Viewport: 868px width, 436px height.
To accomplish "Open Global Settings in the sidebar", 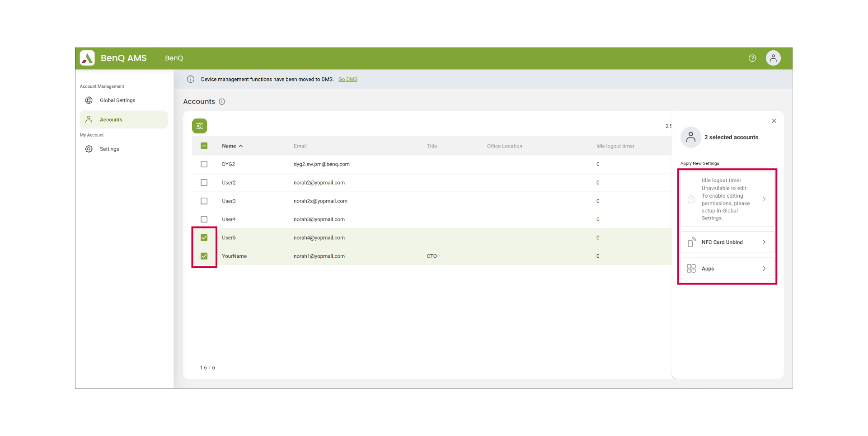I will 124,100.
